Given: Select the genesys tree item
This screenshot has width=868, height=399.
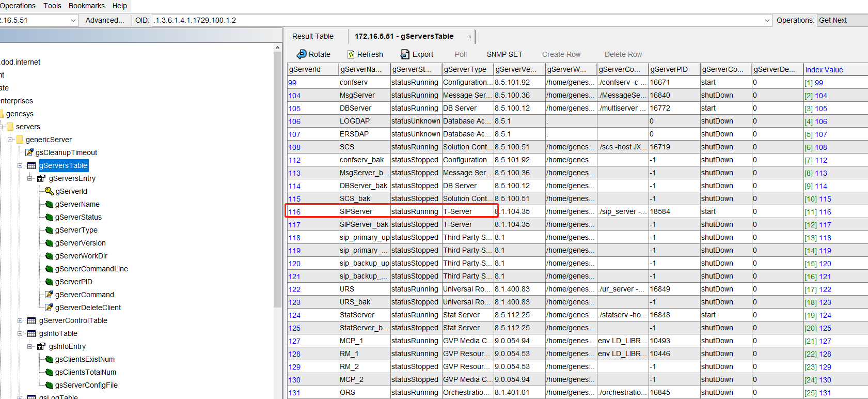Looking at the screenshot, I should (20, 114).
